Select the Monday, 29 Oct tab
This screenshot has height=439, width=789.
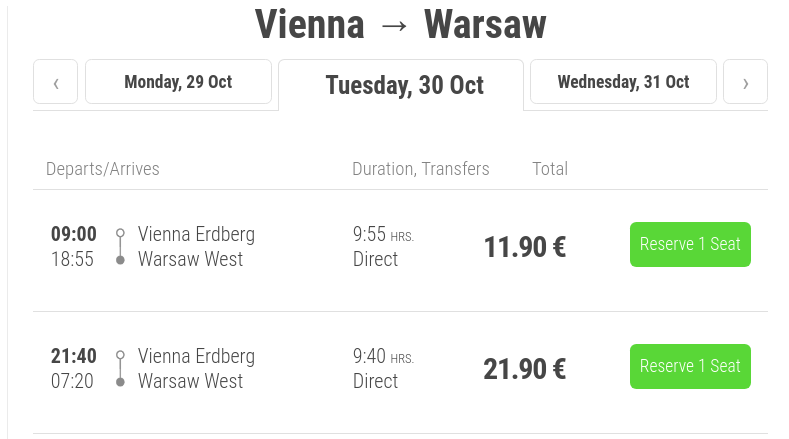coord(178,82)
